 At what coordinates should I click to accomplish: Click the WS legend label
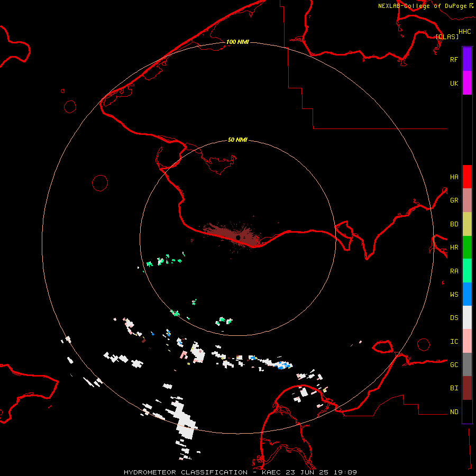[x=454, y=294]
